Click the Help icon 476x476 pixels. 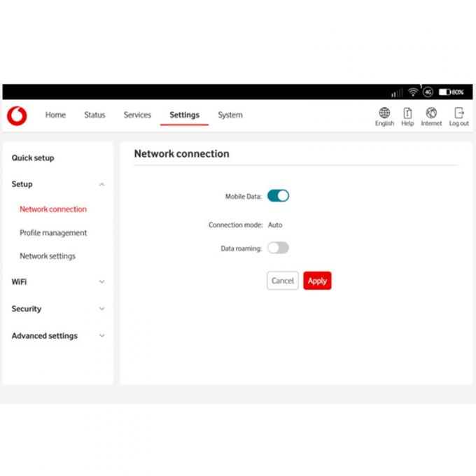(x=407, y=113)
